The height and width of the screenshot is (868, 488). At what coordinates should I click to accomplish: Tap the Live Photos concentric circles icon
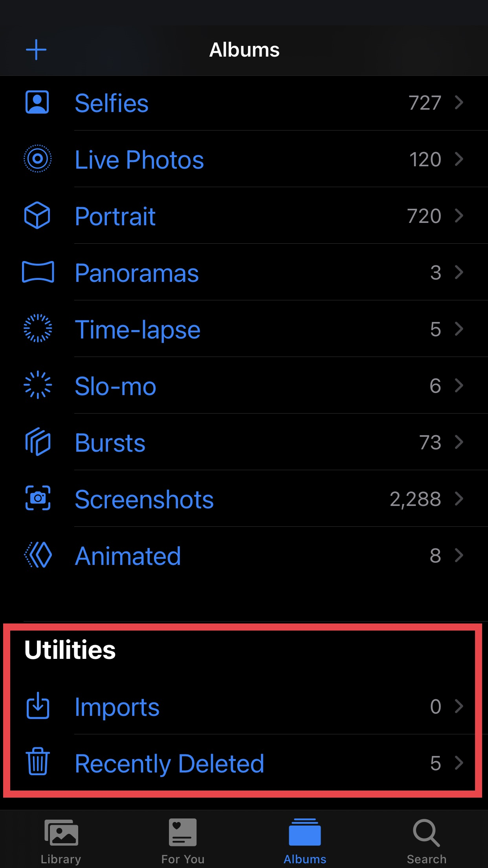click(x=38, y=159)
